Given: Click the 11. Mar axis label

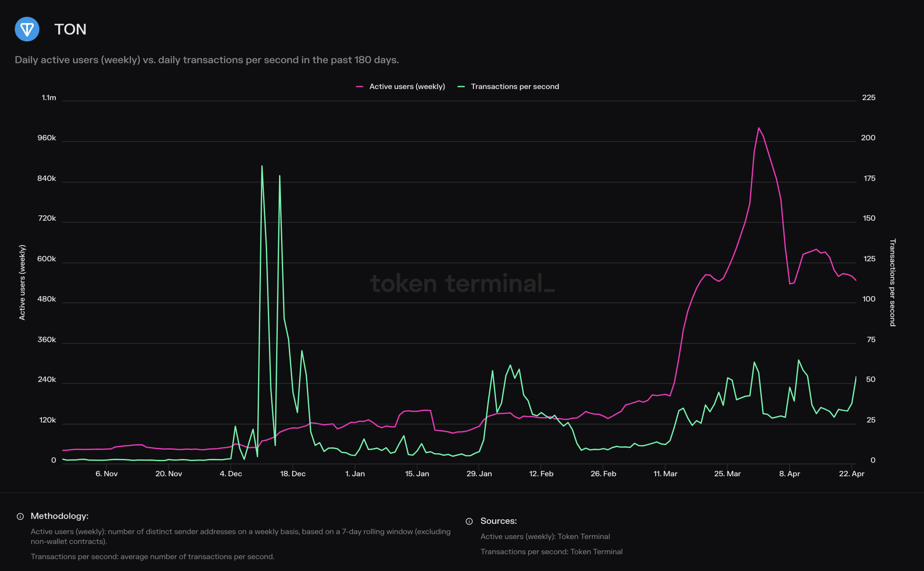Looking at the screenshot, I should pyautogui.click(x=665, y=474).
